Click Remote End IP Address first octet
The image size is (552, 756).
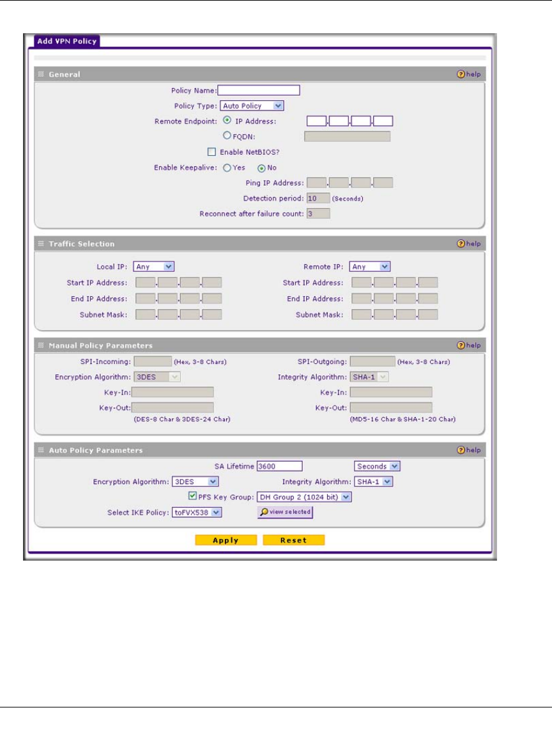click(362, 298)
